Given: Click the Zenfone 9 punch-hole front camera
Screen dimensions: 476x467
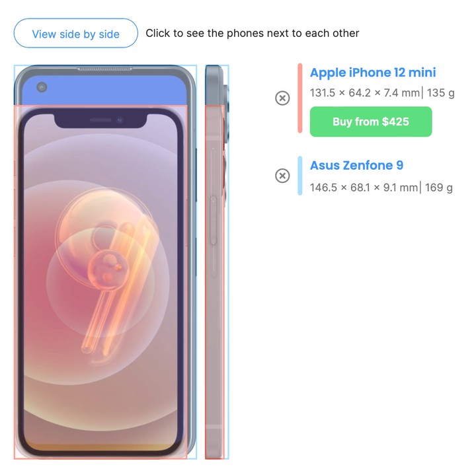Looking at the screenshot, I should pyautogui.click(x=42, y=87).
